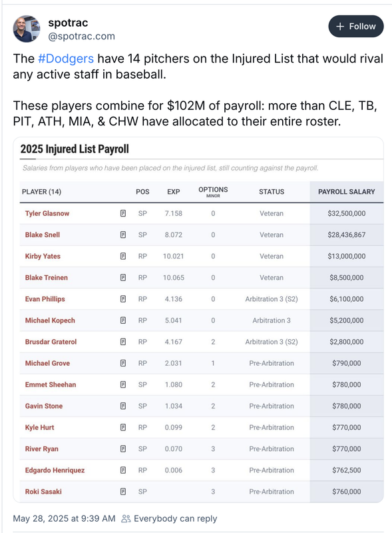392x533 pixels.
Task: Open spotrac profile avatar
Action: 27,29
